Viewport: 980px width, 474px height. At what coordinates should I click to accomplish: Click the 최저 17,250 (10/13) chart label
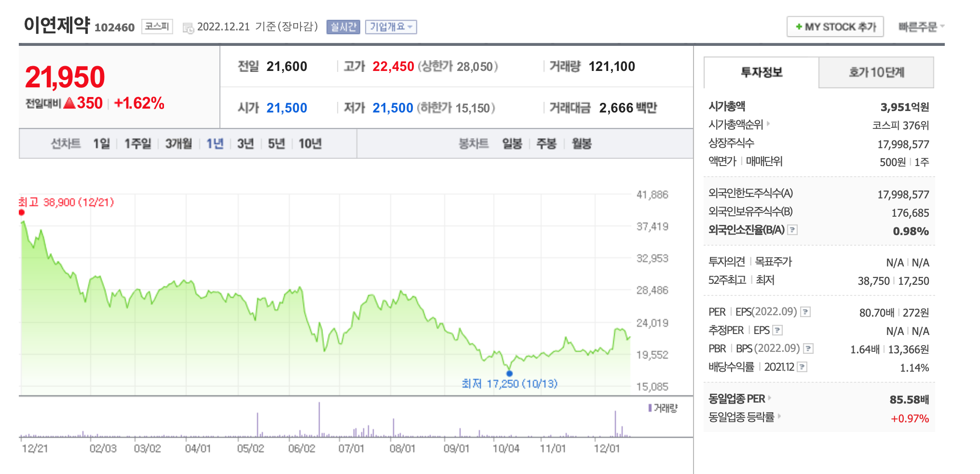509,384
